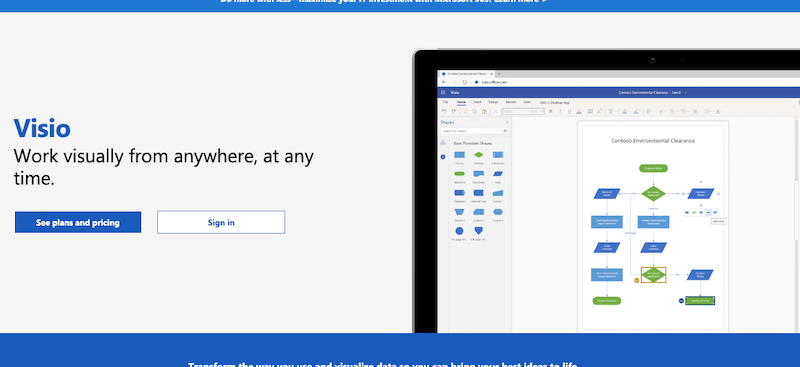Image resolution: width=800 pixels, height=367 pixels.
Task: Select the External Data stencil shape
Action: [x=479, y=193]
